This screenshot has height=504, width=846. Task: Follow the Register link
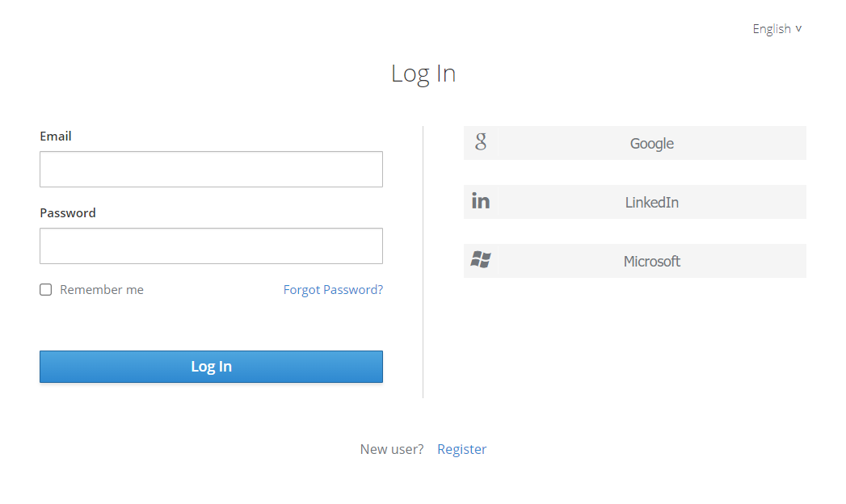[x=461, y=449]
